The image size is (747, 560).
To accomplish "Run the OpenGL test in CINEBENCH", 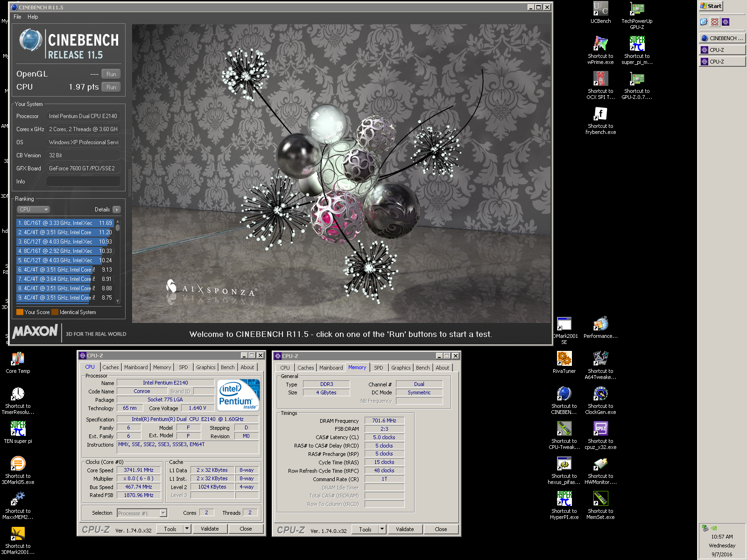I will (x=111, y=74).
